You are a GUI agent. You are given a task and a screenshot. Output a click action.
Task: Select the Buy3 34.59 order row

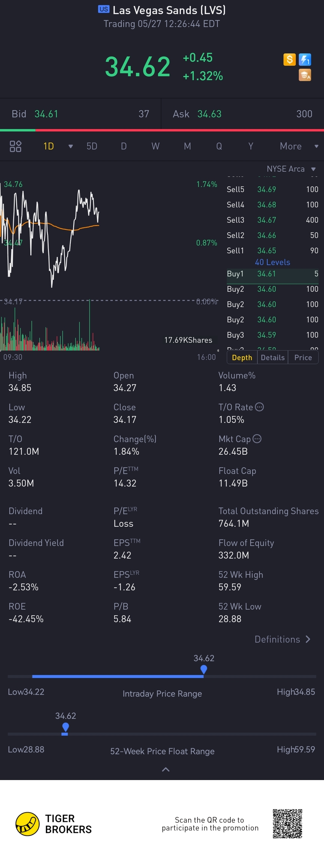[x=272, y=335]
